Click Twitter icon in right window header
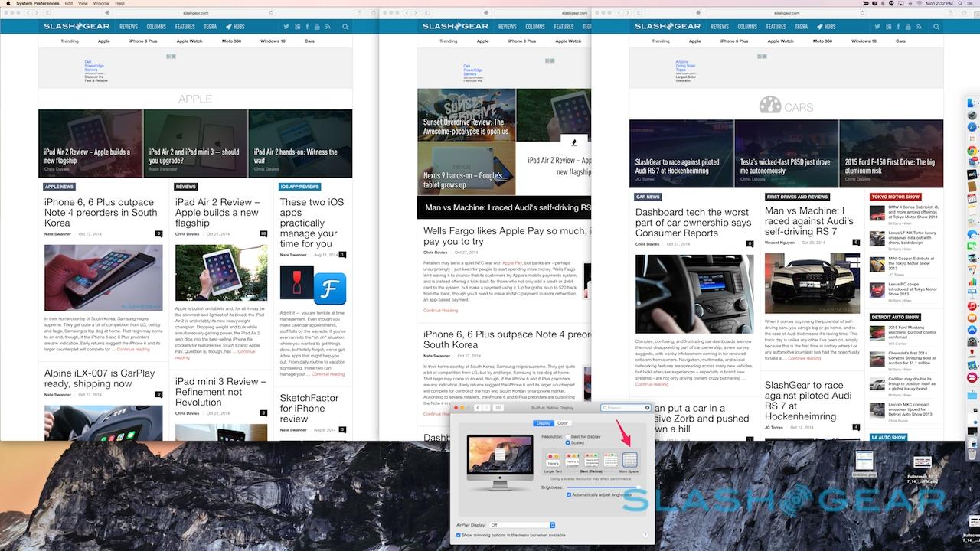The image size is (980, 551). [x=877, y=27]
